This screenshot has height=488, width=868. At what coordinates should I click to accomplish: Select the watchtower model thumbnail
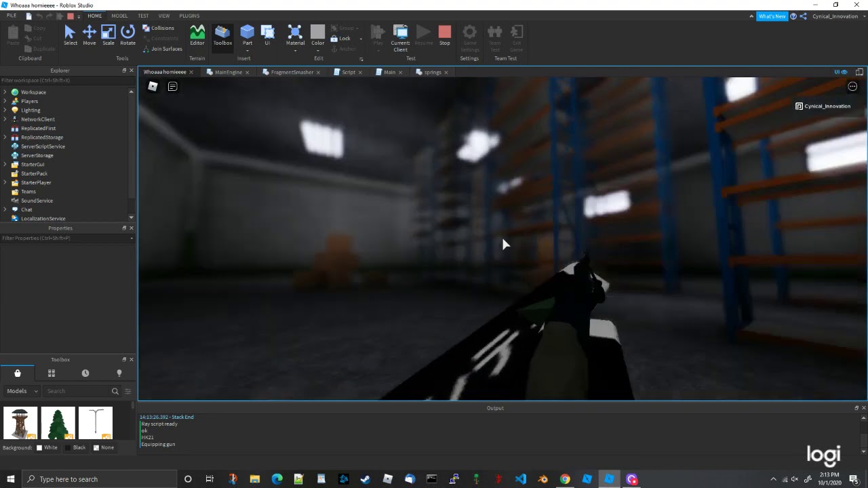coord(20,423)
